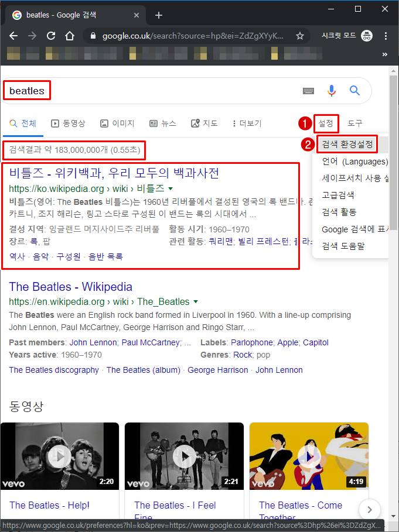Follow the Capitol label link
Viewport: 399px width, 532px height.
(316, 343)
